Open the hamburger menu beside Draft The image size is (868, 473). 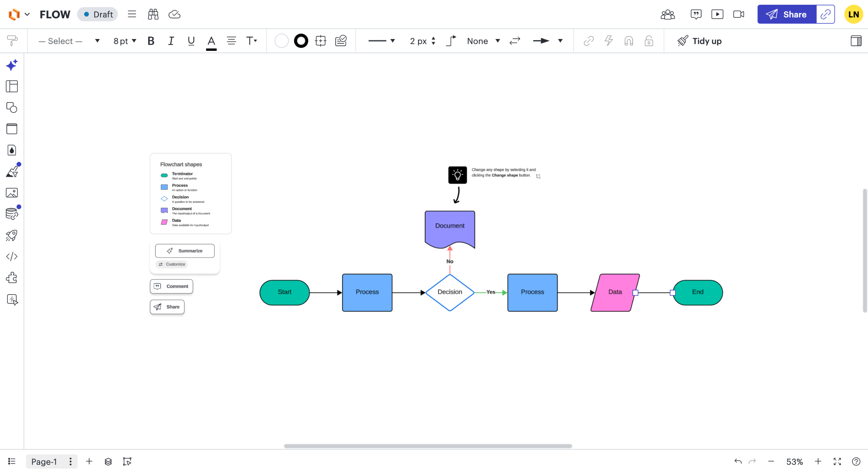coord(132,14)
